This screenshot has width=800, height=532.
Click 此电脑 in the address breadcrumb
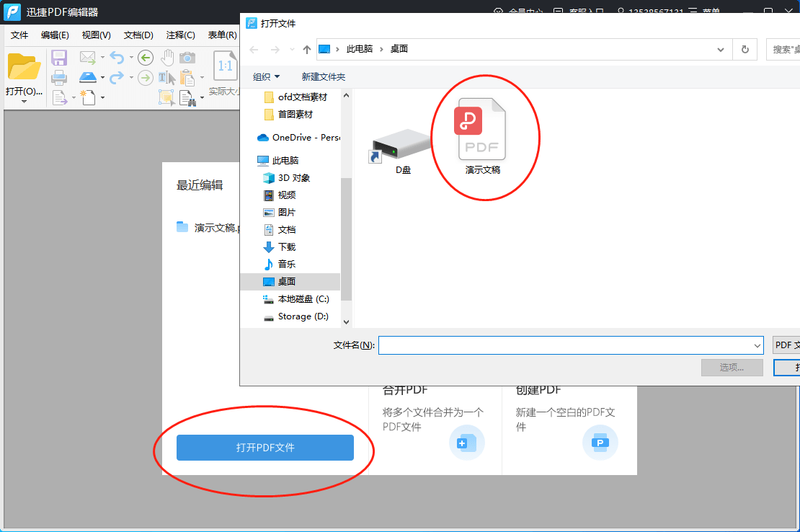tap(359, 49)
